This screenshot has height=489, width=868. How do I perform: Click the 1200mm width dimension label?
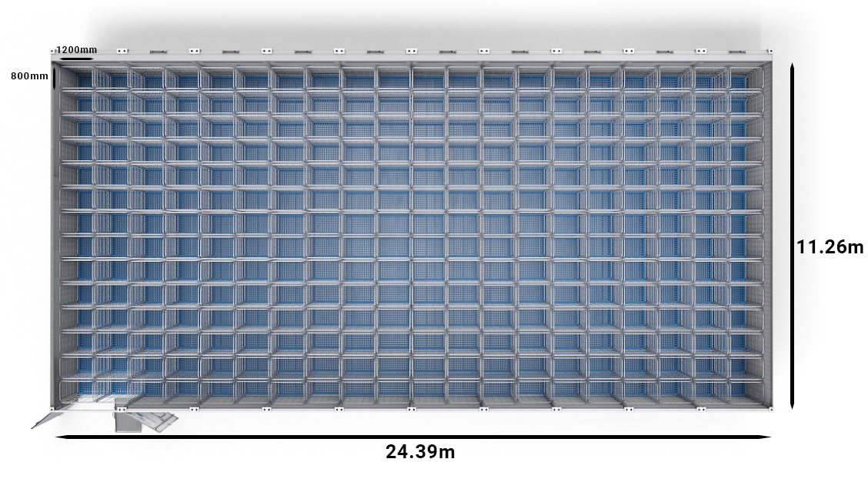coord(76,50)
